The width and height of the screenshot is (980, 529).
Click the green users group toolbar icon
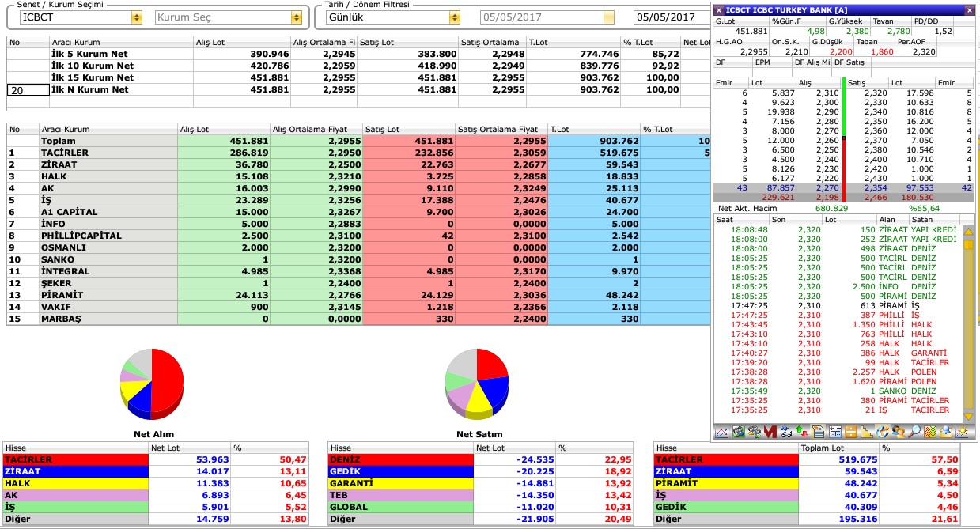[x=738, y=433]
